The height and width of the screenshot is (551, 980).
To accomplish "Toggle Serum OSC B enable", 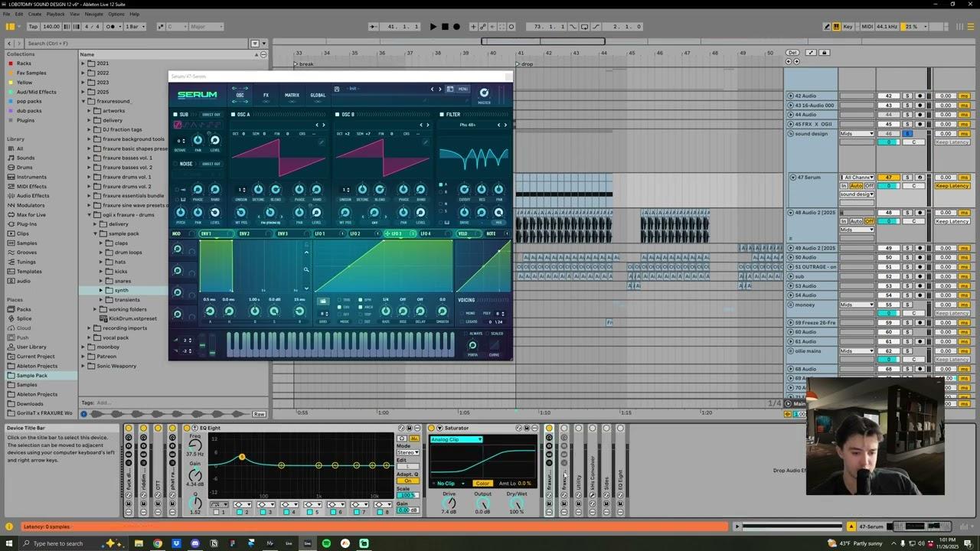I will coord(338,115).
